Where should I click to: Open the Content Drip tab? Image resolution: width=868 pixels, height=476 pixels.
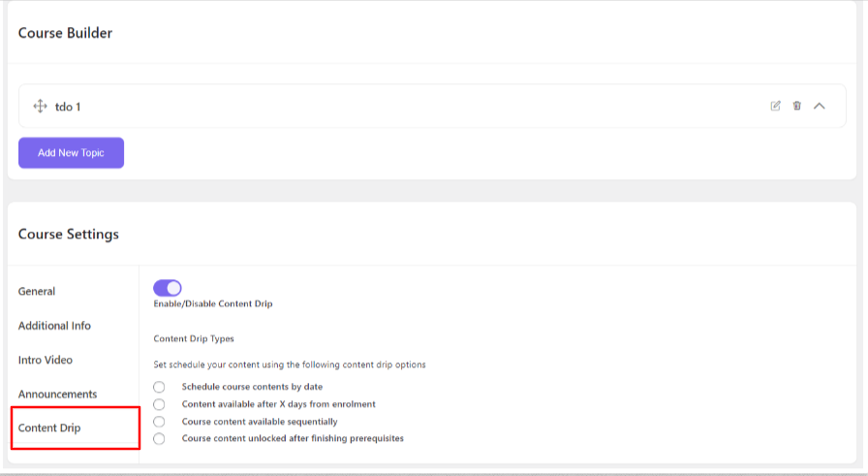point(49,428)
